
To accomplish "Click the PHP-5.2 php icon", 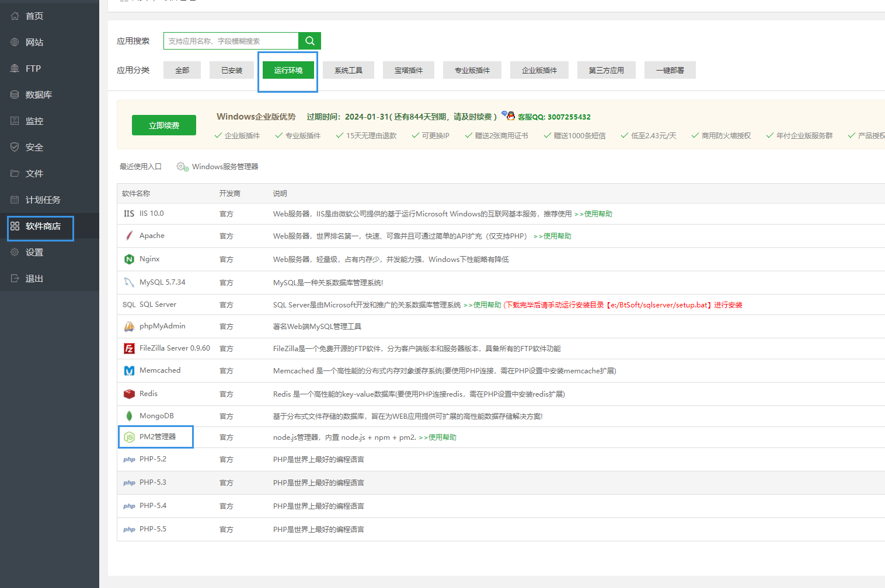I will coord(129,460).
